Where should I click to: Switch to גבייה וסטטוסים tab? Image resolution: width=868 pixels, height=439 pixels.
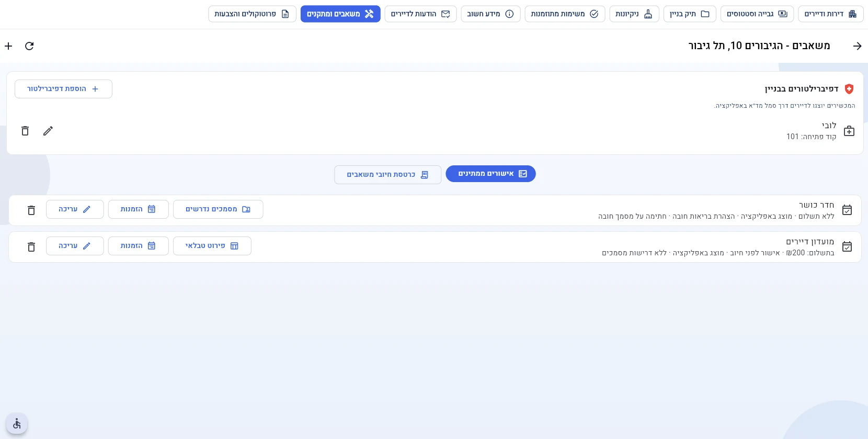(757, 14)
